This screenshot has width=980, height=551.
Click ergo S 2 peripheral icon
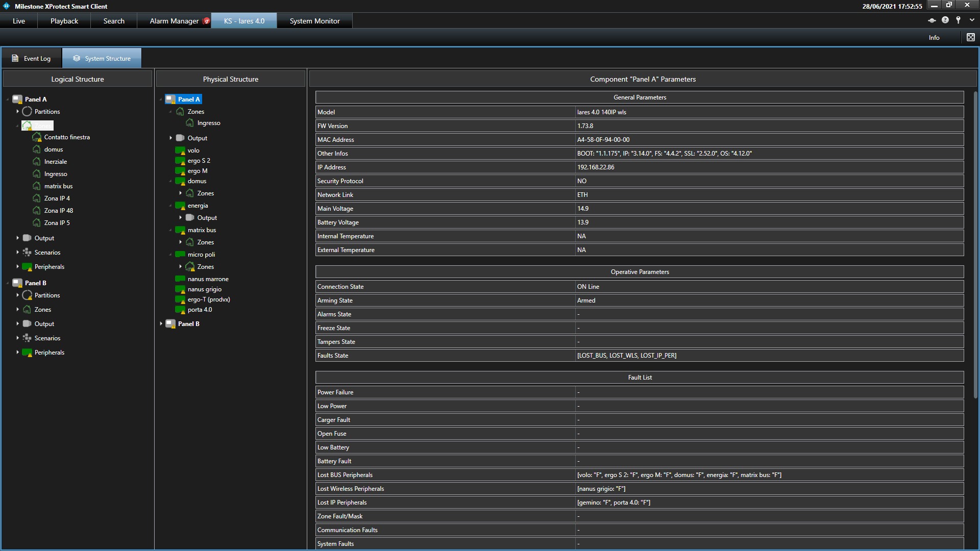180,161
